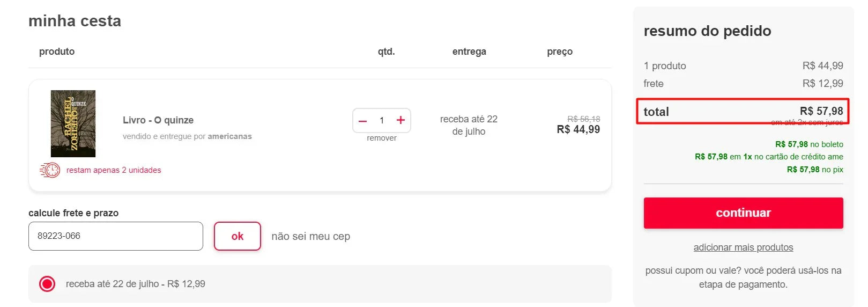Increase quantity with the plus icon
The image size is (868, 307).
[400, 120]
